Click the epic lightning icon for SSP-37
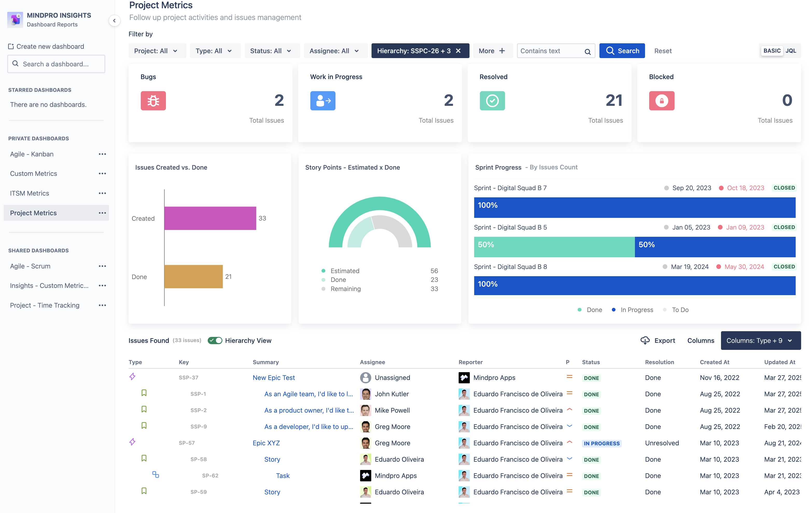 coord(132,376)
